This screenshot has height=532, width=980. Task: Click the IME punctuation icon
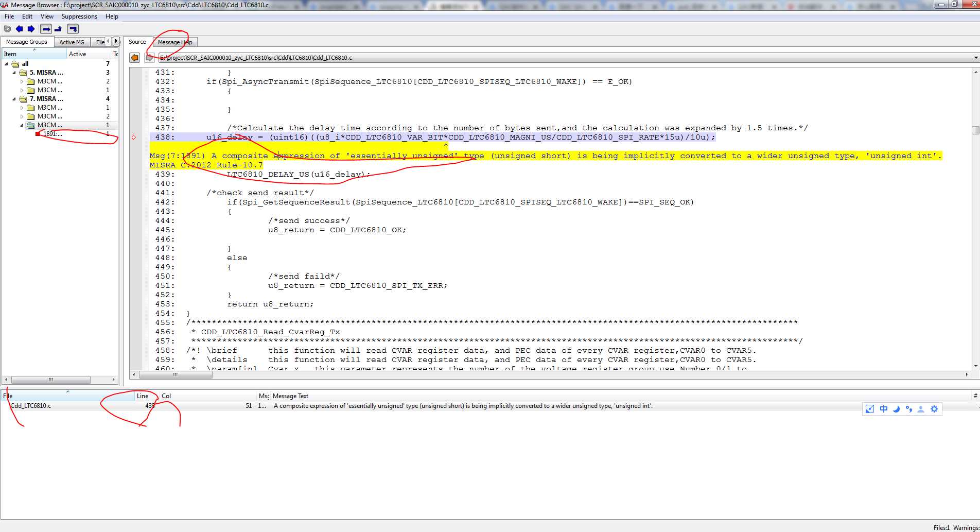click(x=908, y=409)
